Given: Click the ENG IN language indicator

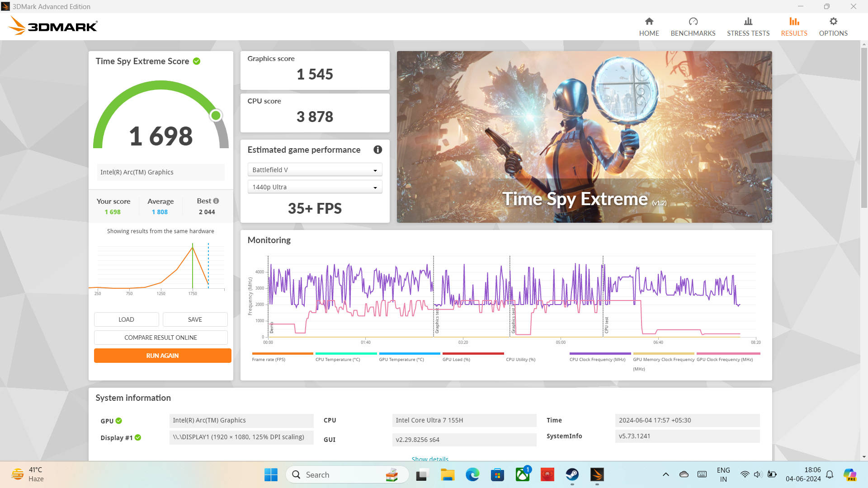Looking at the screenshot, I should [723, 474].
